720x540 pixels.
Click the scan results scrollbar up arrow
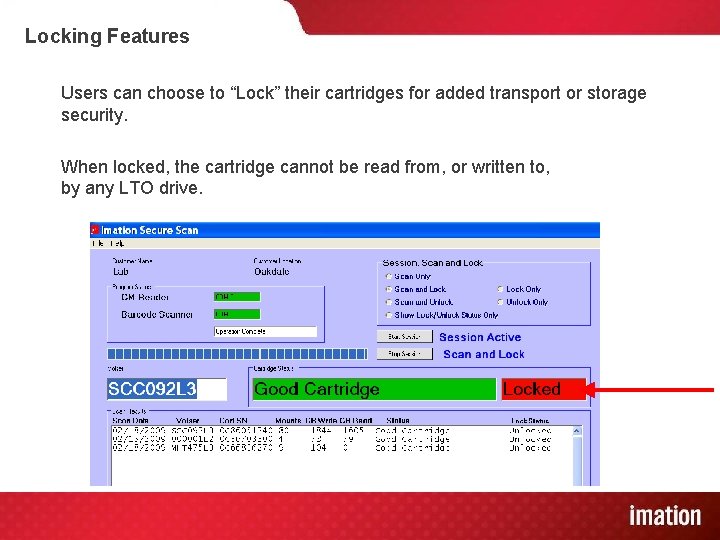[577, 431]
